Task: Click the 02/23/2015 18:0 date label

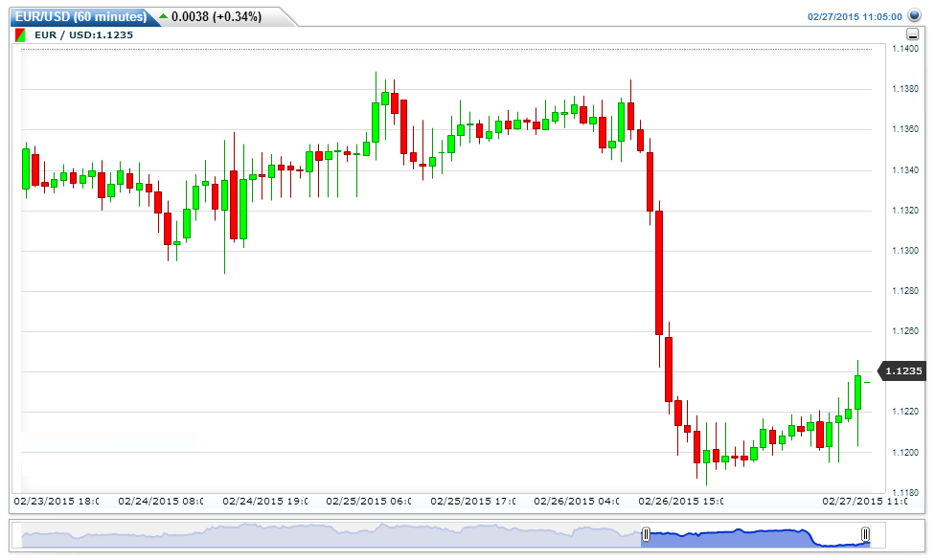Action: (57, 501)
